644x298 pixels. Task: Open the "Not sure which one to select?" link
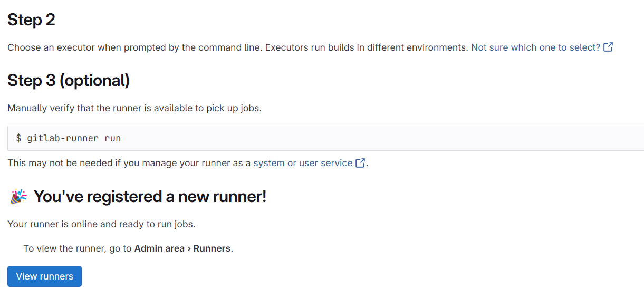tap(535, 47)
